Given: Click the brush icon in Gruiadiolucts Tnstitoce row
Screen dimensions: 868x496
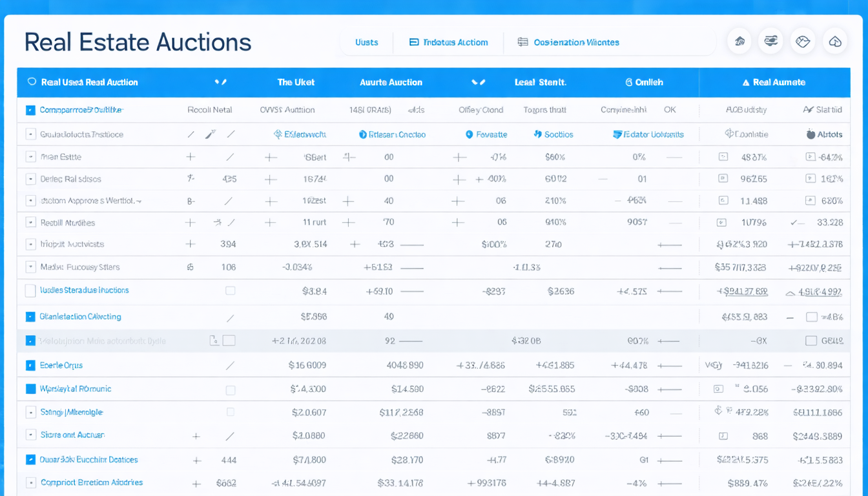Looking at the screenshot, I should (210, 134).
